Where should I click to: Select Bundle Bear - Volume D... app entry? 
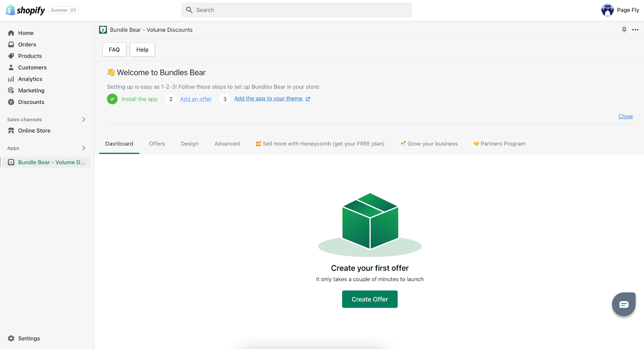click(45, 162)
